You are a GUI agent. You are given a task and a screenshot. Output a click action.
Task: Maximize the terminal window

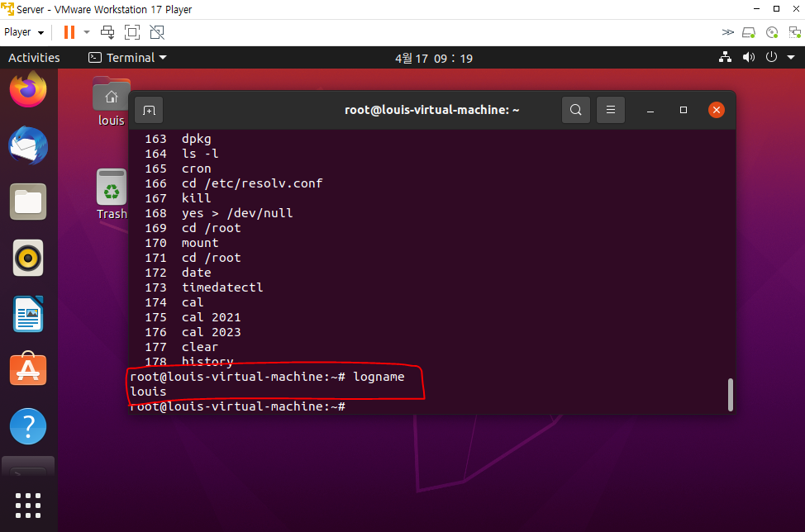click(x=684, y=110)
